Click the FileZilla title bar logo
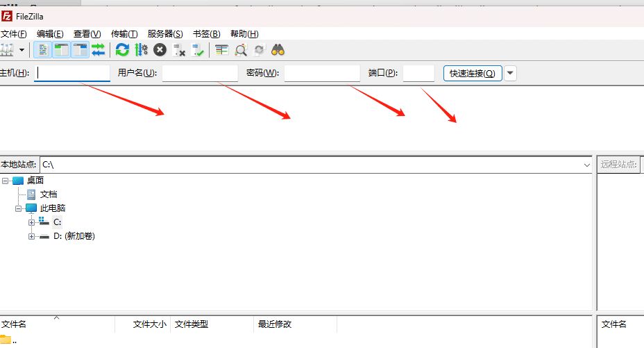Screen dimensions: 644x348 [x=6, y=16]
